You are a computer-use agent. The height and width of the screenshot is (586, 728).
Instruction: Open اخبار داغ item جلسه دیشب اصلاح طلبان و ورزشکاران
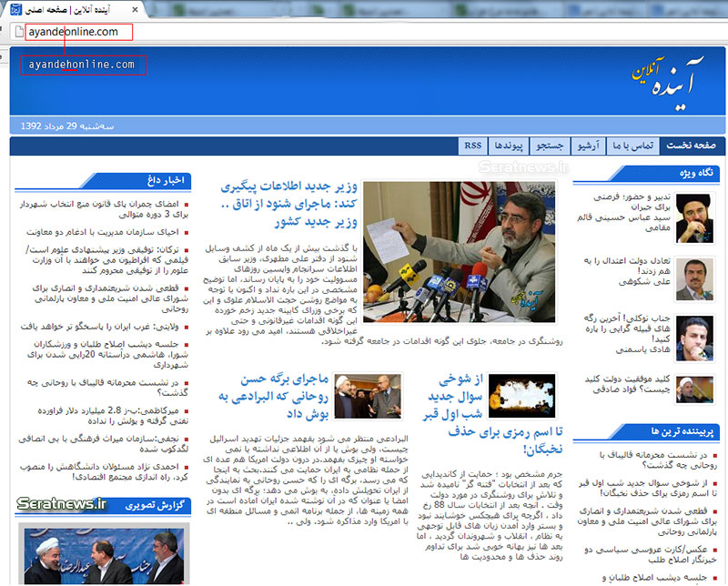[x=107, y=354]
